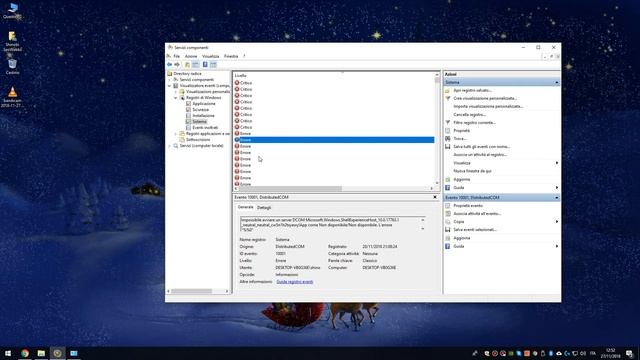This screenshot has height=360, width=640.
Task: Open the File menu
Action: pyautogui.click(x=176, y=56)
